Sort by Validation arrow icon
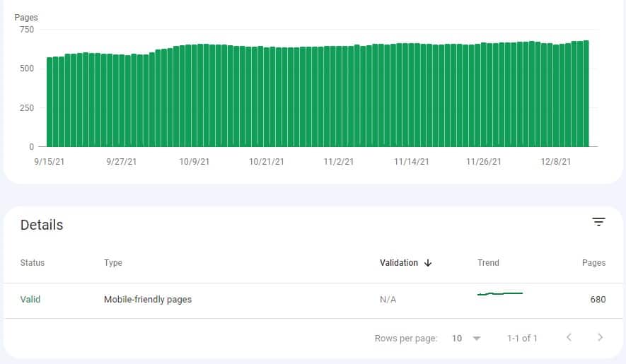The width and height of the screenshot is (626, 364). 428,263
